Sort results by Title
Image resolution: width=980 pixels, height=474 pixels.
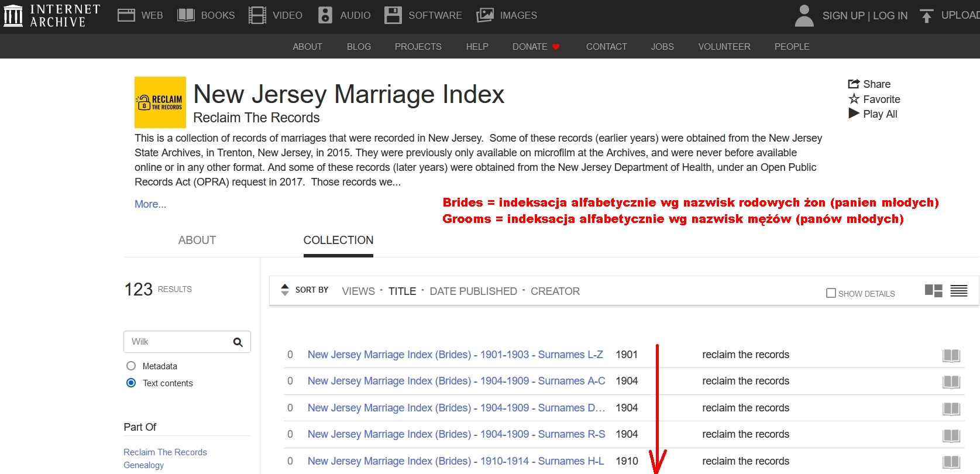pos(402,291)
